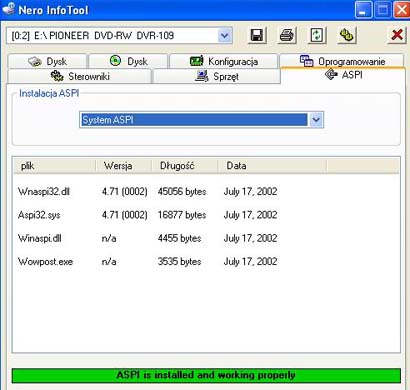Image resolution: width=410 pixels, height=390 pixels.
Task: Expand the System ASPI dropdown arrow
Action: 316,120
